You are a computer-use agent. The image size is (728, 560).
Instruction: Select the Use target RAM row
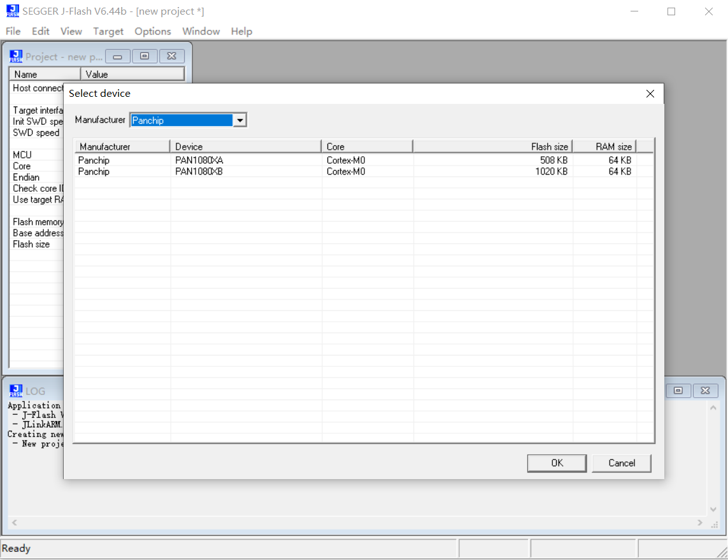click(x=38, y=199)
